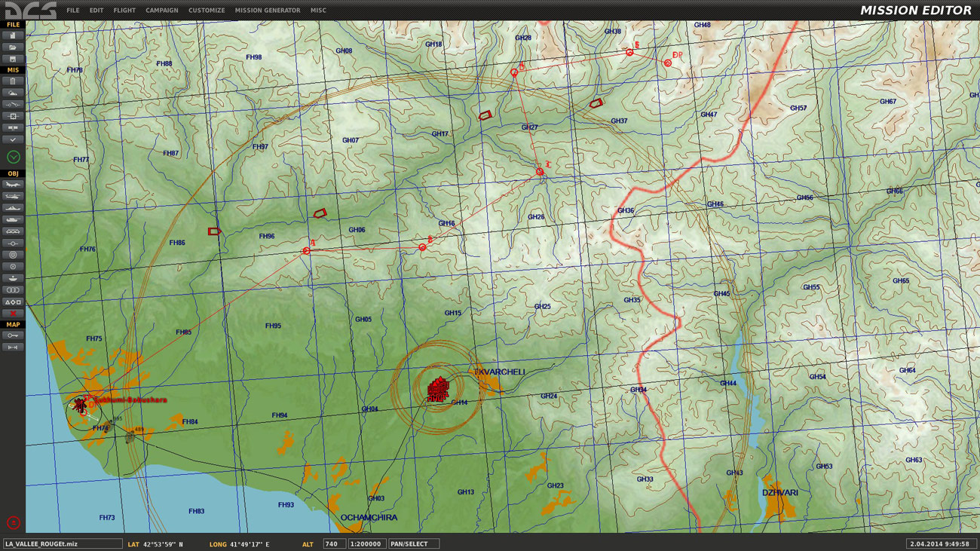This screenshot has width=980, height=551.
Task: Open the map legend key icon
Action: tap(13, 335)
